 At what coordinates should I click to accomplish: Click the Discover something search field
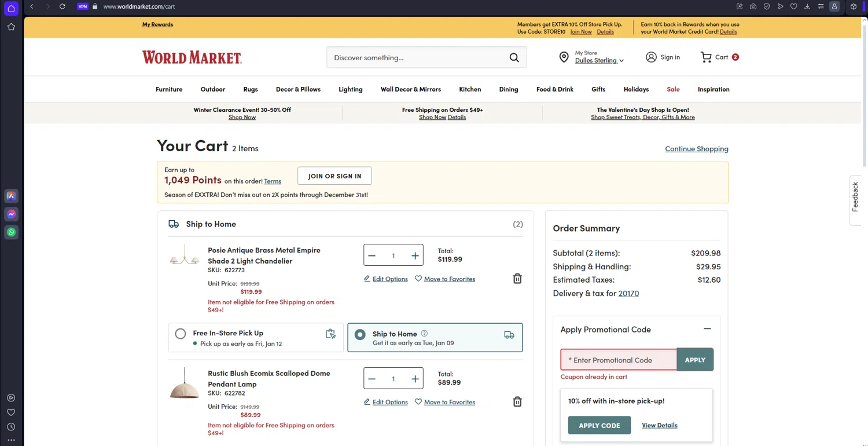pos(417,57)
